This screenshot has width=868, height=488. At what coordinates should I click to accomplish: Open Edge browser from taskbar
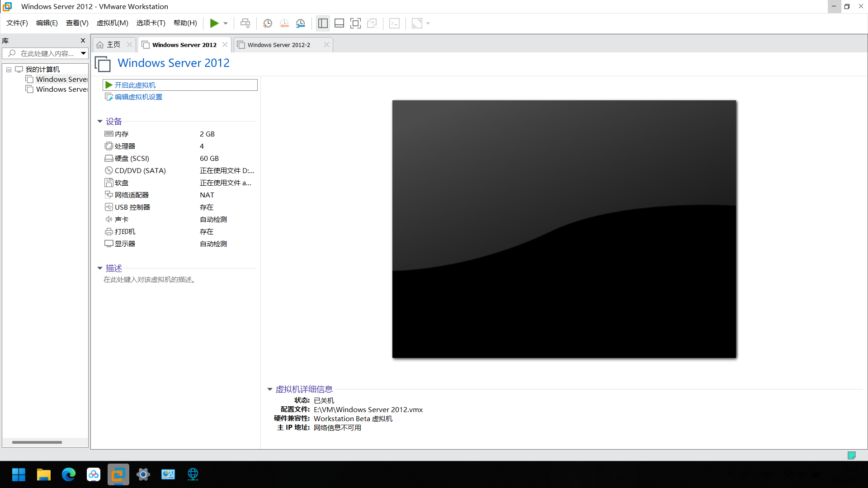pos(69,474)
